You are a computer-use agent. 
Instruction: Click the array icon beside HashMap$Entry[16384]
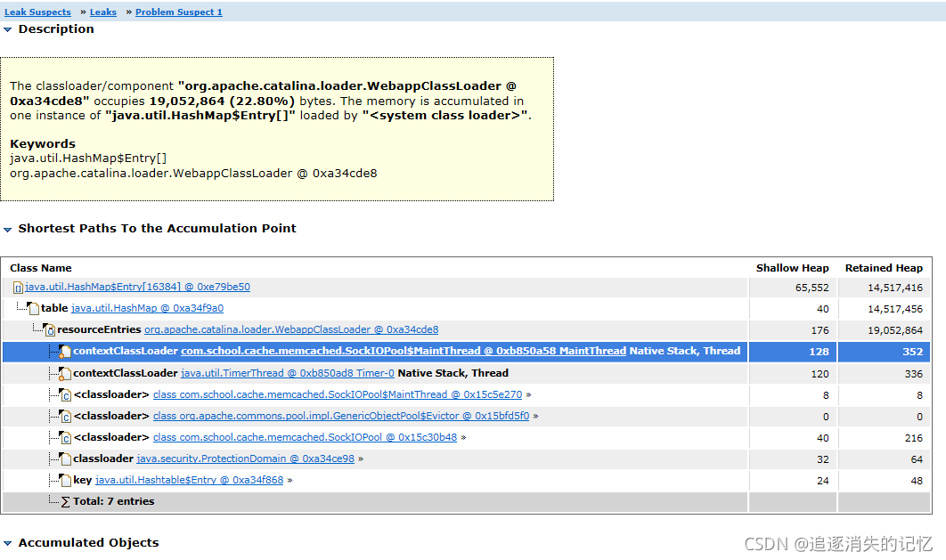18,288
